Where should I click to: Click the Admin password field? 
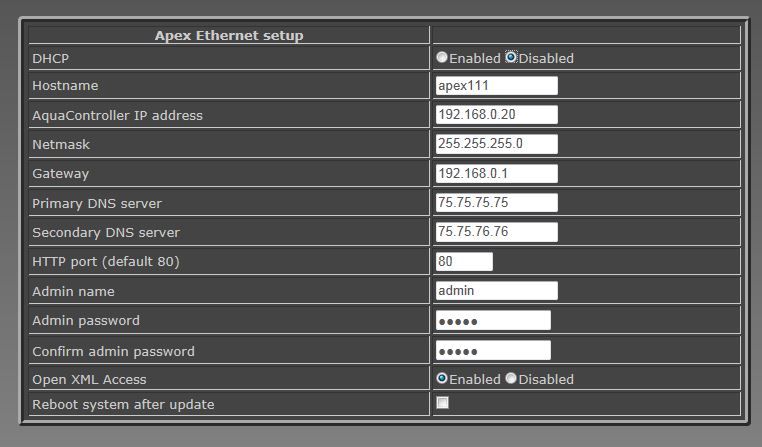(493, 321)
